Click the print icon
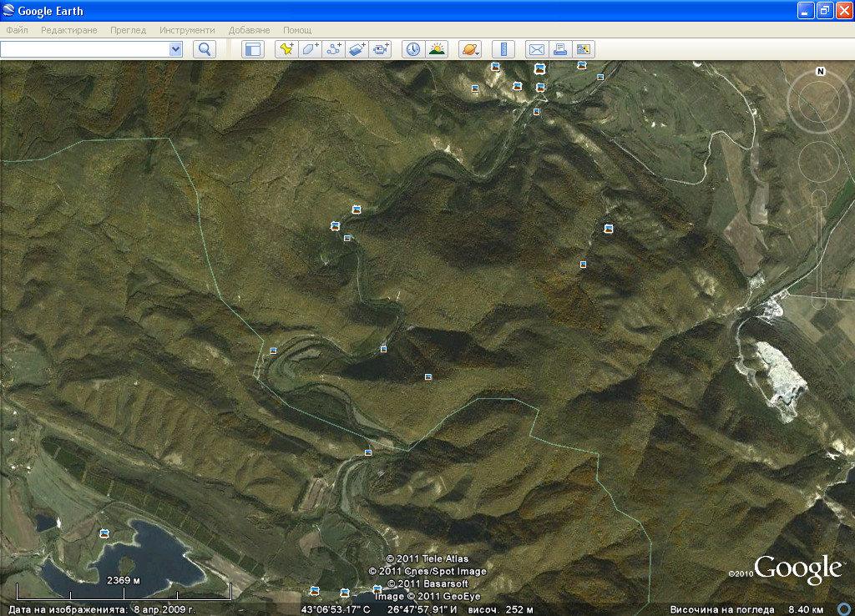This screenshot has width=855, height=616. tap(560, 49)
